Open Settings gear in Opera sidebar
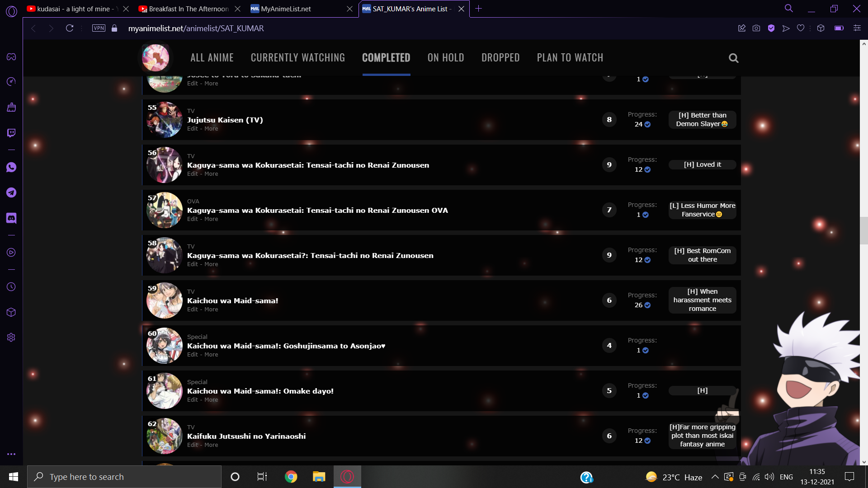Screen dimensions: 868x488 click(x=11, y=338)
